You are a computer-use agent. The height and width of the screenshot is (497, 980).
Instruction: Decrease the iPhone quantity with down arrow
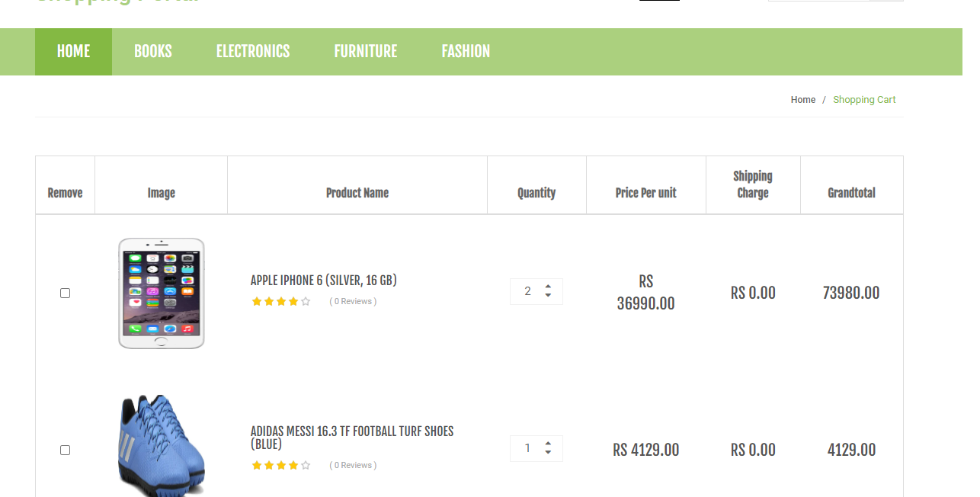(548, 296)
